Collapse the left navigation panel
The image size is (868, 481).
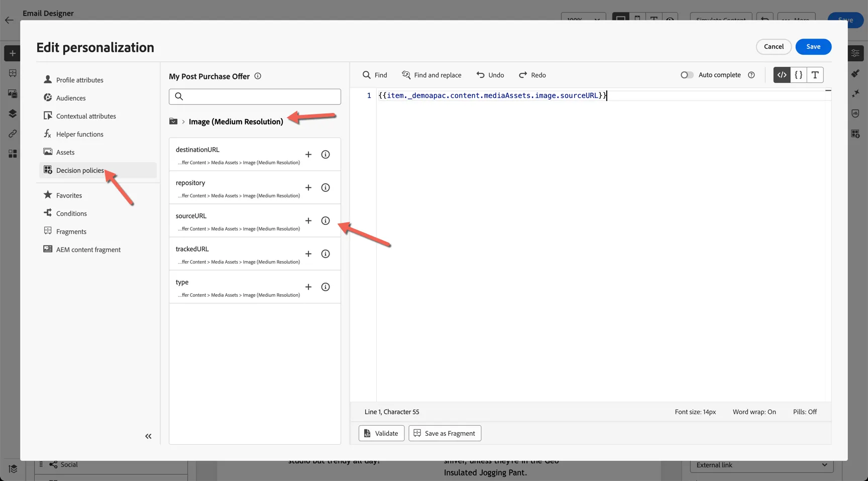pyautogui.click(x=148, y=436)
